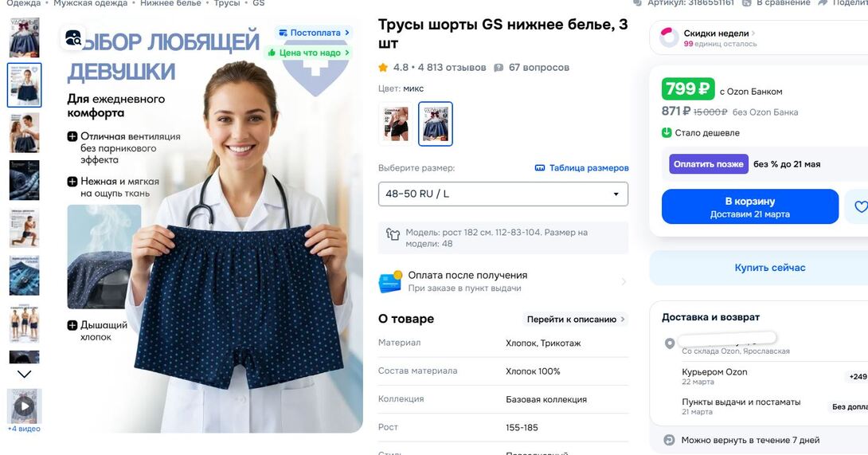Select the blue checkered color variant

click(435, 124)
